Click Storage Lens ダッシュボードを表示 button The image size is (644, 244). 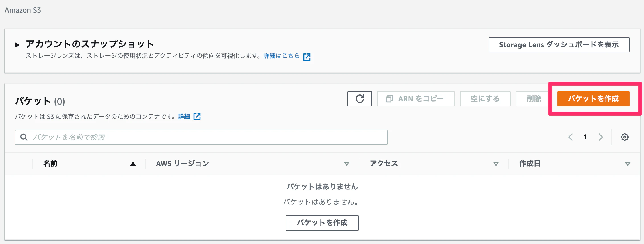559,45
